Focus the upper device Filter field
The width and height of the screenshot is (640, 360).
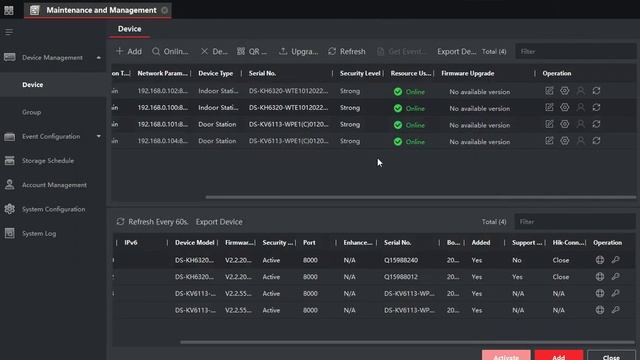(575, 51)
